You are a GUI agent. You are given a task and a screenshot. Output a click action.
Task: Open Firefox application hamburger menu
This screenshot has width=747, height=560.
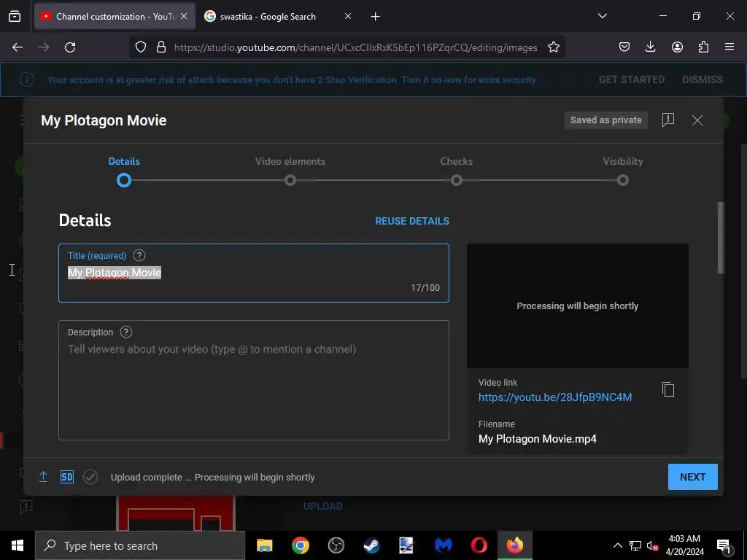pyautogui.click(x=729, y=47)
